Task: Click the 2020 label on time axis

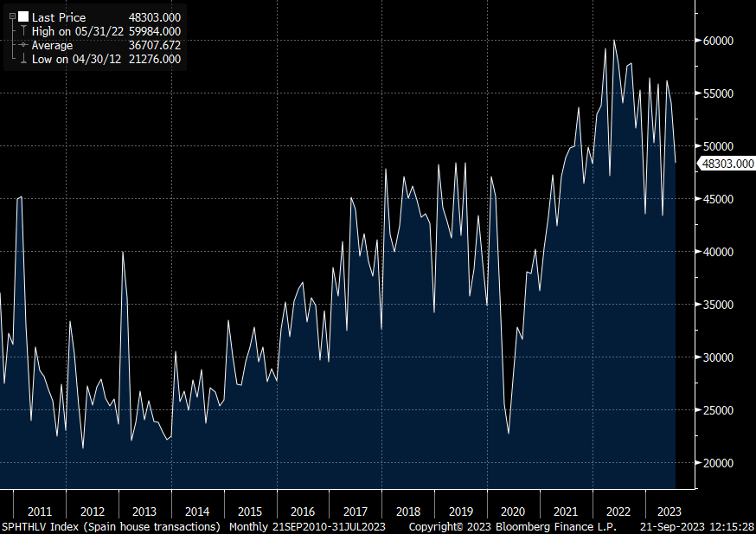Action: (513, 511)
